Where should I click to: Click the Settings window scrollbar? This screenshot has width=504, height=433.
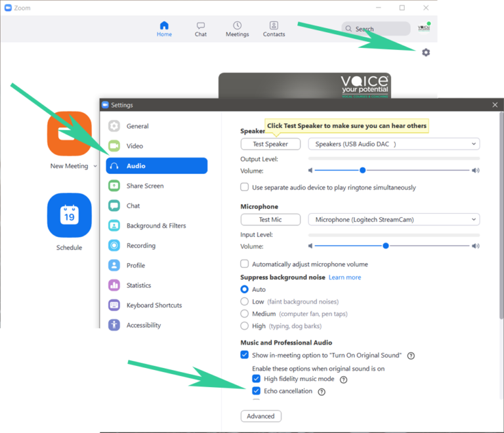click(x=501, y=215)
